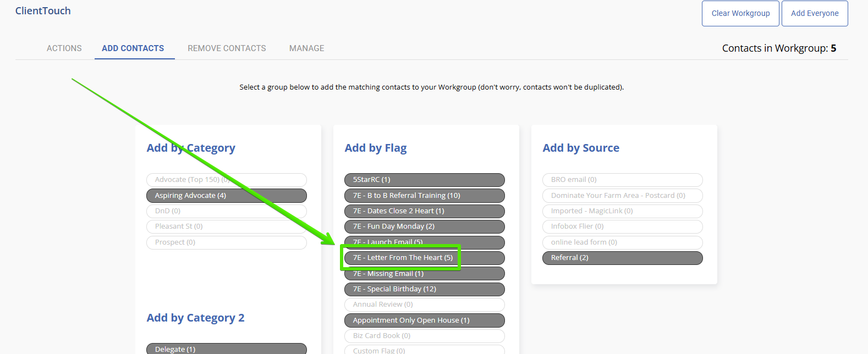
Task: Select 7E - Special Birthday flag
Action: 424,289
